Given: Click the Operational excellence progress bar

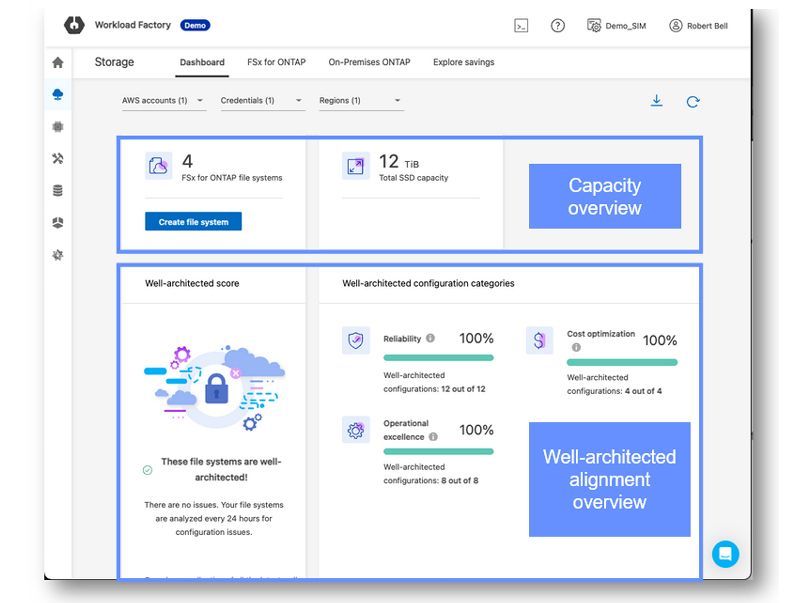Looking at the screenshot, I should 438,451.
